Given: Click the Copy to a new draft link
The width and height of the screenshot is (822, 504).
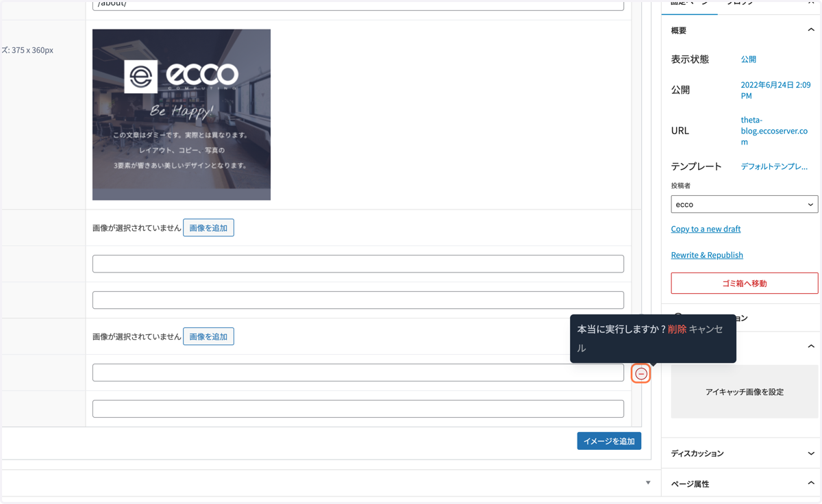Looking at the screenshot, I should pyautogui.click(x=706, y=229).
